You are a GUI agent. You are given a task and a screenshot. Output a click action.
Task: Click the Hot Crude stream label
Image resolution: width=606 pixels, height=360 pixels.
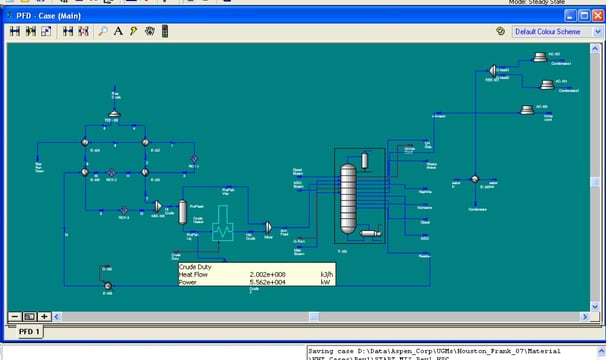coord(250,236)
